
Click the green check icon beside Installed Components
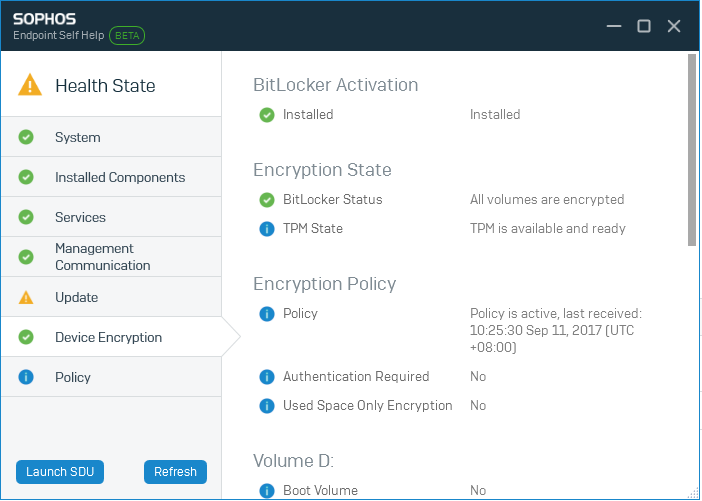click(x=26, y=177)
